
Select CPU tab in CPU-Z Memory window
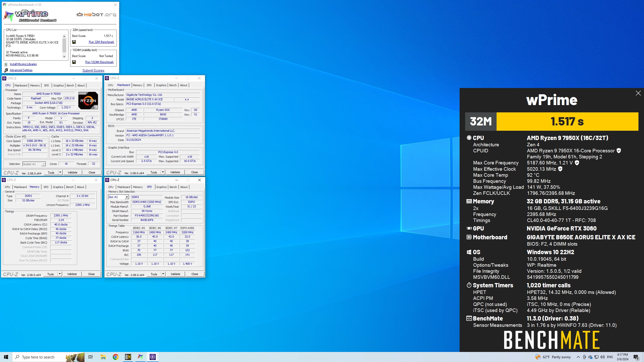(8, 187)
